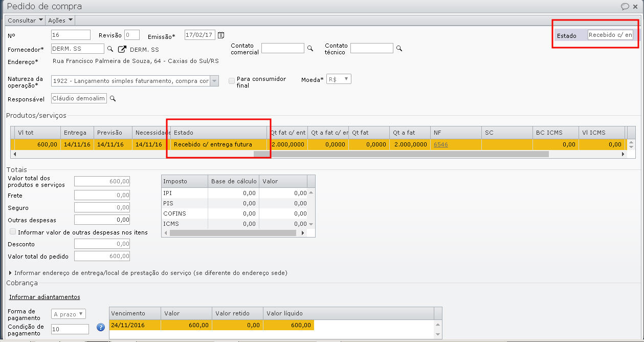Screen dimensions: 644x342
Task: Select the PIS tax row
Action: [235, 203]
